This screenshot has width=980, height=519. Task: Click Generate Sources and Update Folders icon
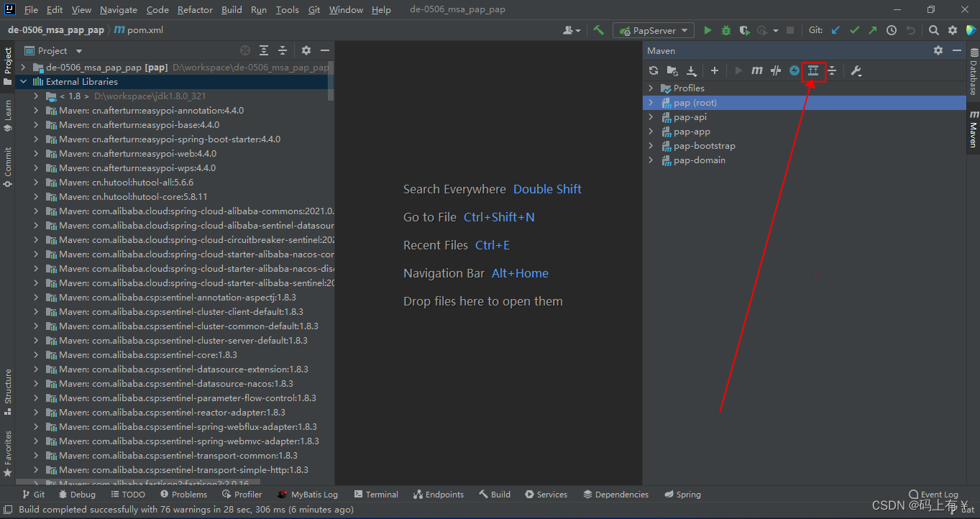[x=672, y=70]
